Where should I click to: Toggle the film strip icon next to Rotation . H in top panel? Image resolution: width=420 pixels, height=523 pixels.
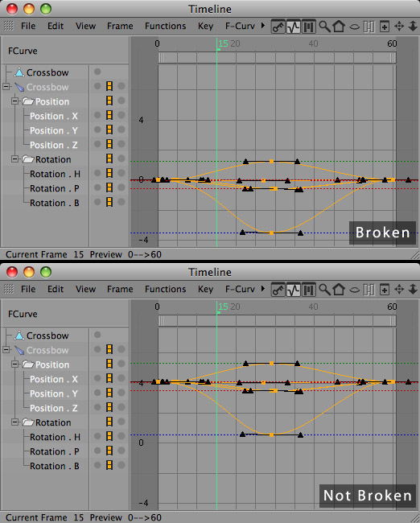click(109, 173)
